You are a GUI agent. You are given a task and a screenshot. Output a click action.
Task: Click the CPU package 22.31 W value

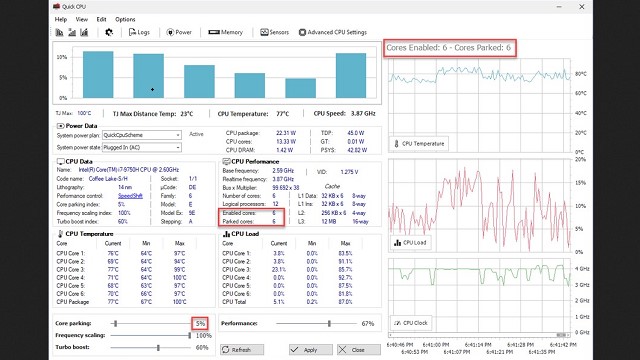286,133
